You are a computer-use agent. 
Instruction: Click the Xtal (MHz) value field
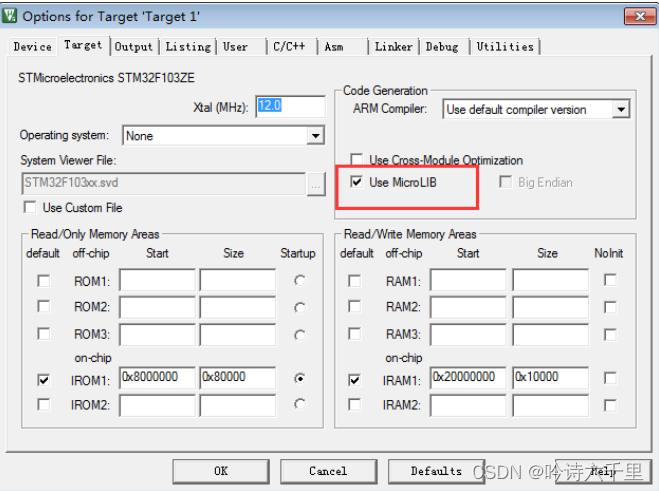pos(290,106)
